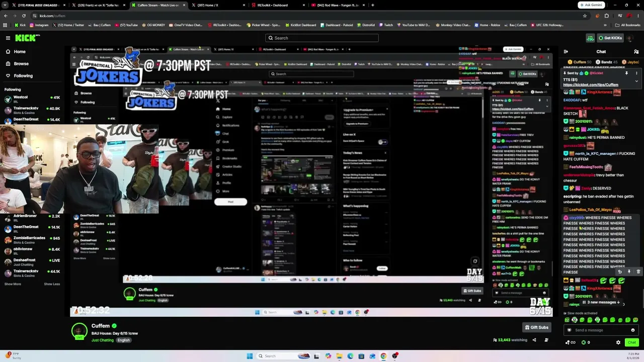The height and width of the screenshot is (362, 644).
Task: Unpin the pinned Kicklet message
Action: click(x=626, y=73)
